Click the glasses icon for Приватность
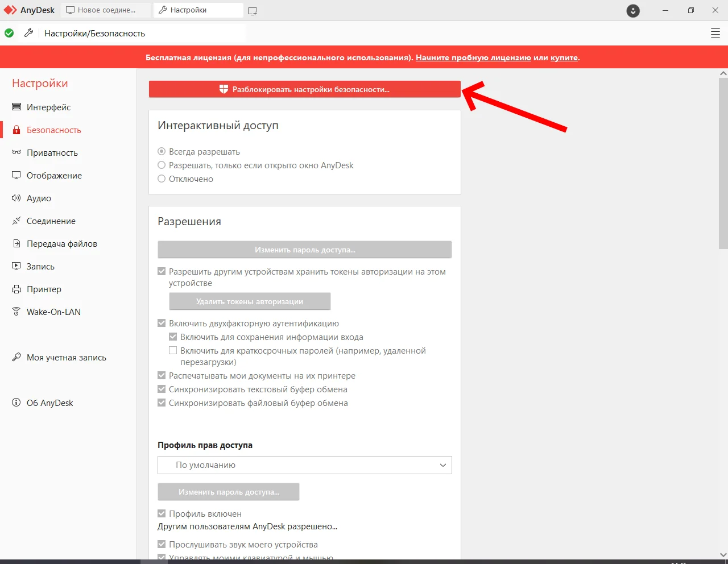Viewport: 728px width, 564px height. 16,152
